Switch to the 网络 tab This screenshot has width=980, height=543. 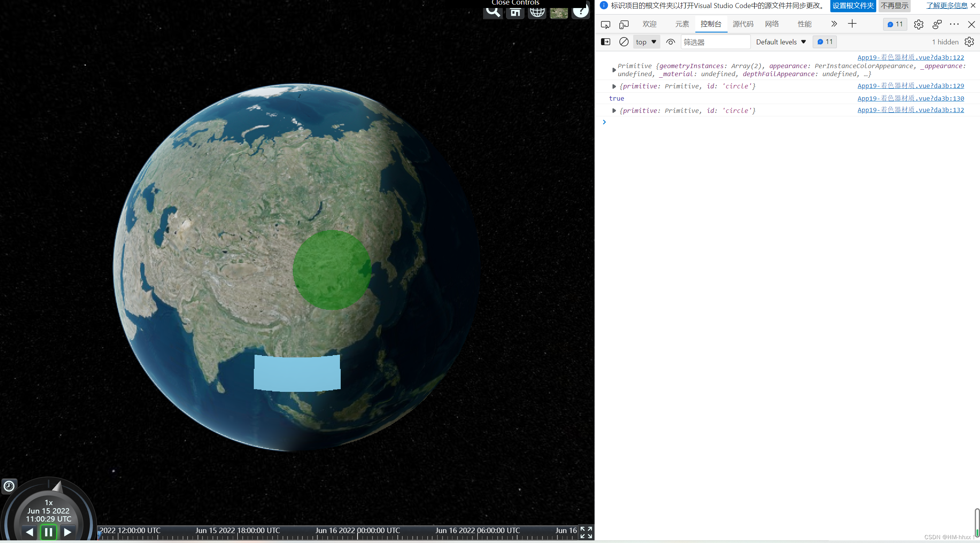(x=772, y=24)
